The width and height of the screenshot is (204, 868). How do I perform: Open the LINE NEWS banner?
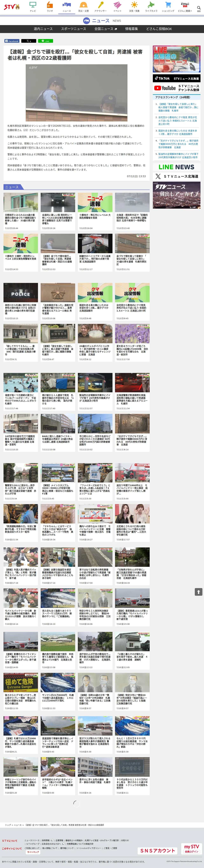tap(176, 167)
